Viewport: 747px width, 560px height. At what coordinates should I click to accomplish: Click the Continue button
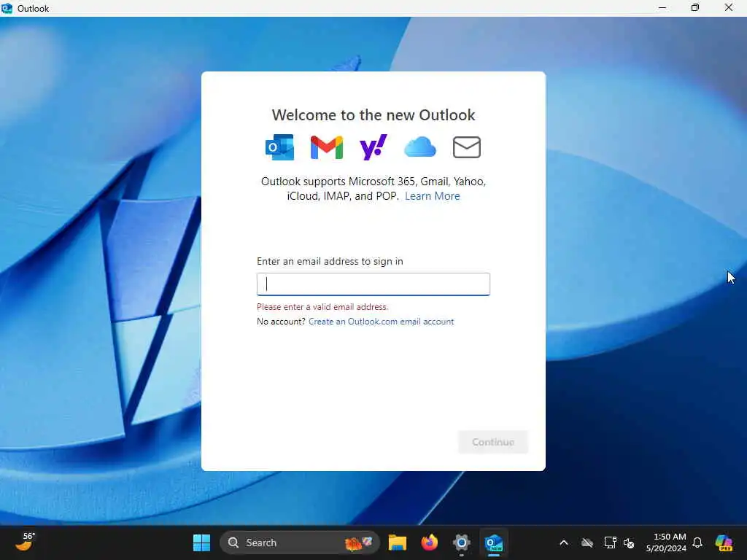point(493,442)
